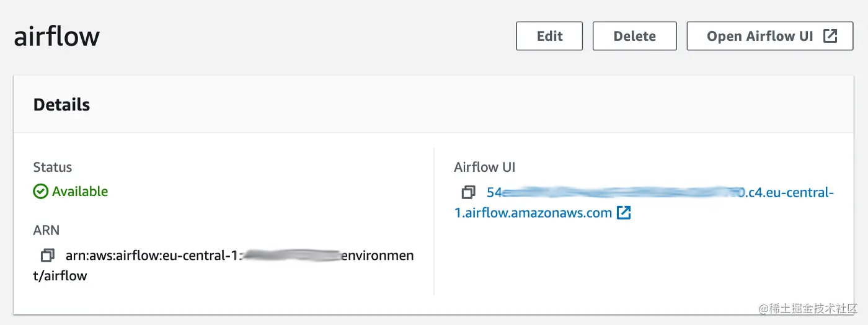The height and width of the screenshot is (325, 868).
Task: Click the Edit button
Action: click(549, 36)
